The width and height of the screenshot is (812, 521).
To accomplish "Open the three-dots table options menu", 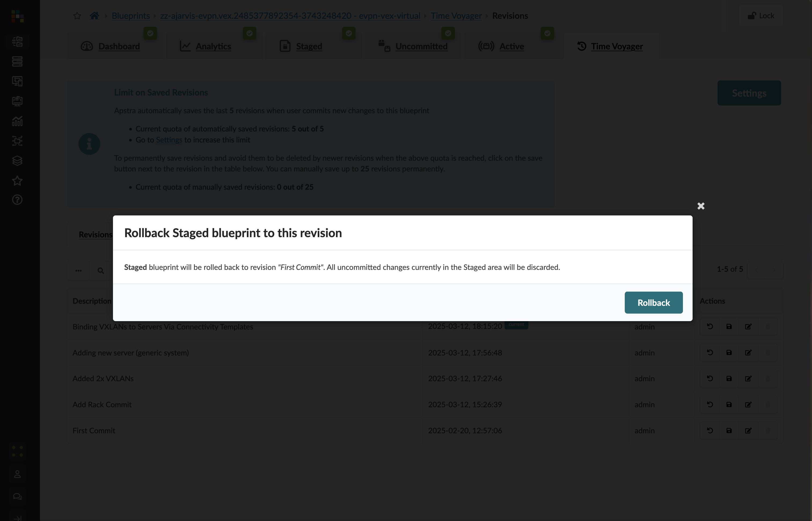I will (79, 270).
